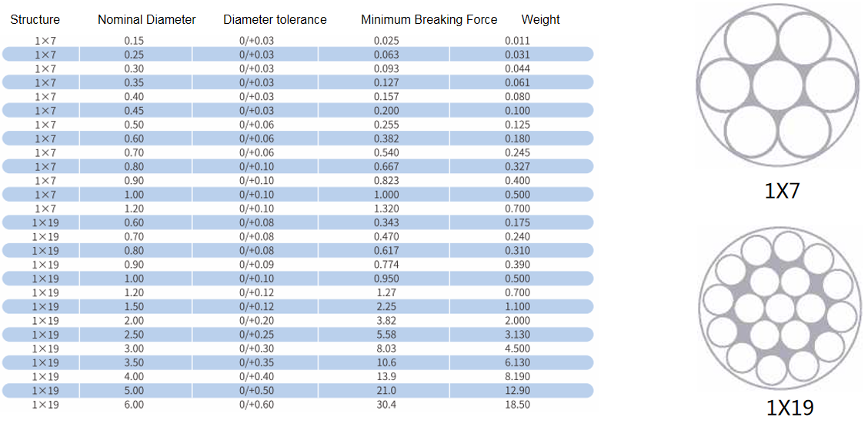Click the Diameter tolerance column header
The image size is (868, 424).
tap(275, 20)
